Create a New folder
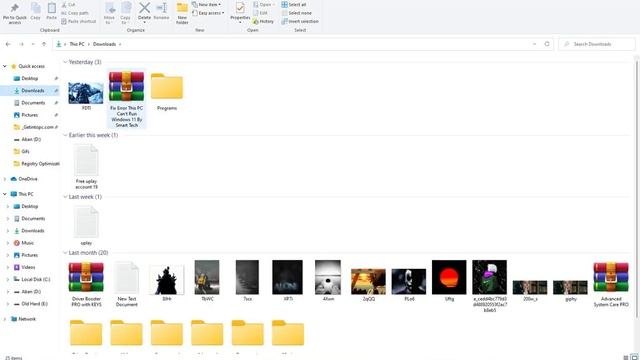 182,12
